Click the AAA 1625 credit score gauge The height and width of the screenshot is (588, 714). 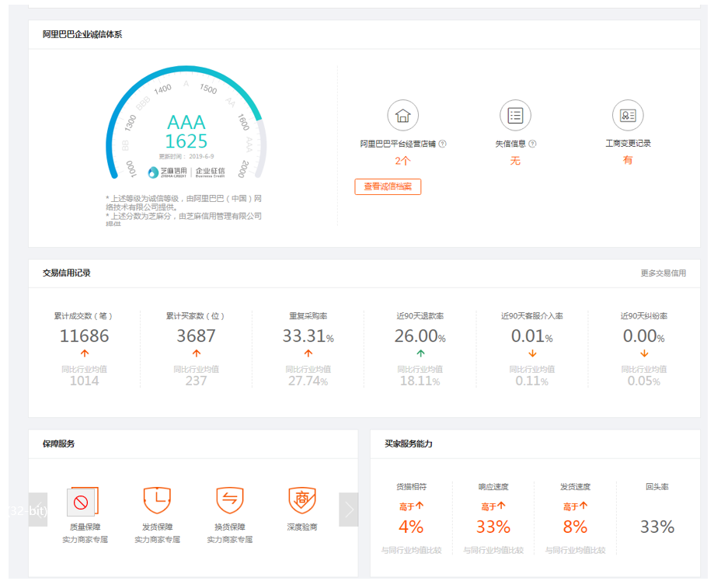click(x=186, y=123)
